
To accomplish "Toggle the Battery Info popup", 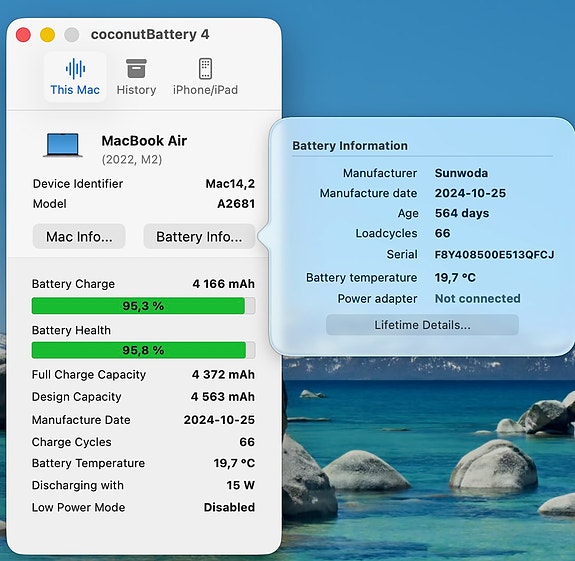I will pyautogui.click(x=199, y=236).
